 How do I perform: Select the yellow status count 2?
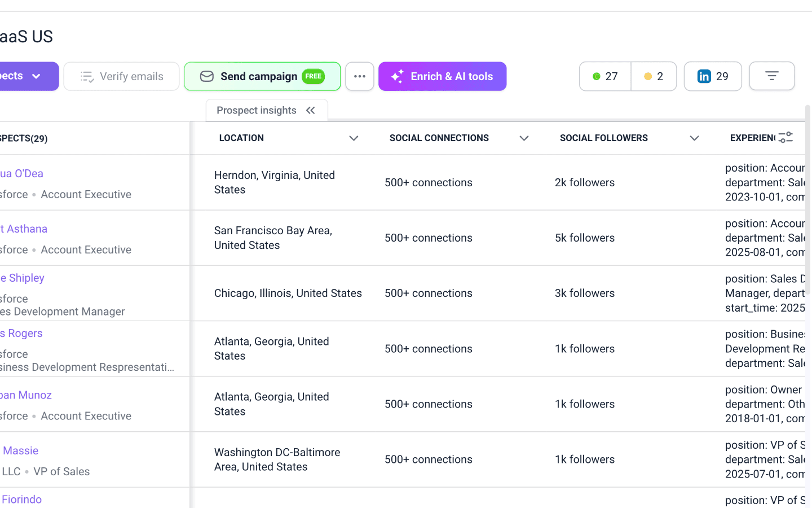(x=654, y=76)
